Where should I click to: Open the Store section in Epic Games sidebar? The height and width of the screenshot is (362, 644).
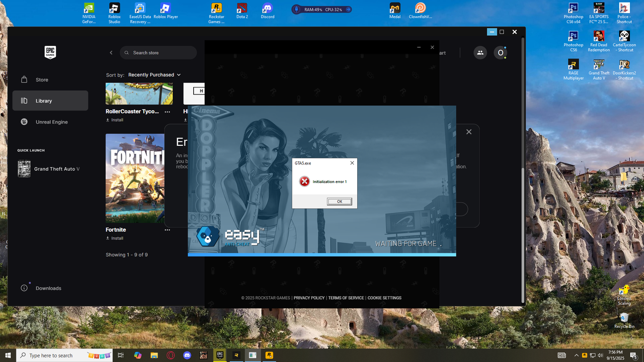pyautogui.click(x=50, y=80)
